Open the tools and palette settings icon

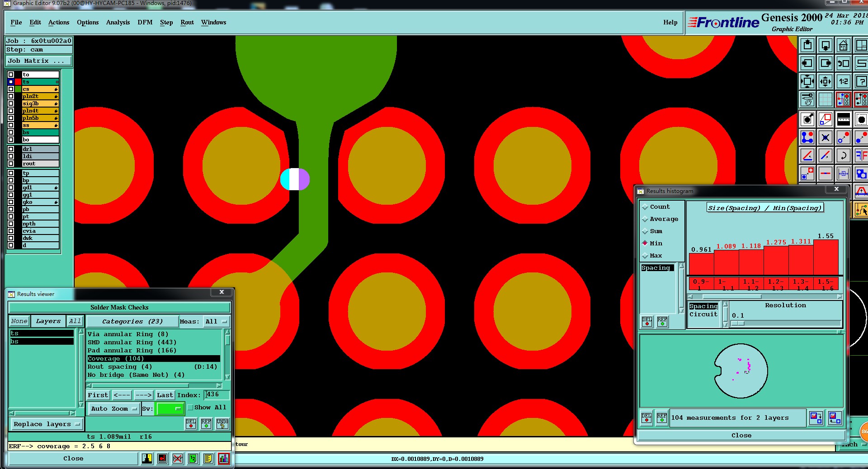coord(807,99)
